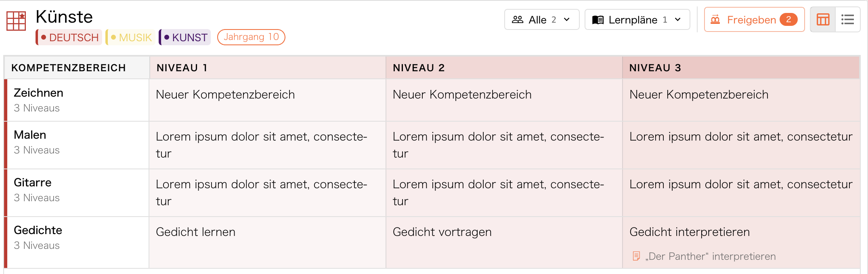Click the orange badge showing 2
The image size is (868, 274).
pyautogui.click(x=788, y=19)
